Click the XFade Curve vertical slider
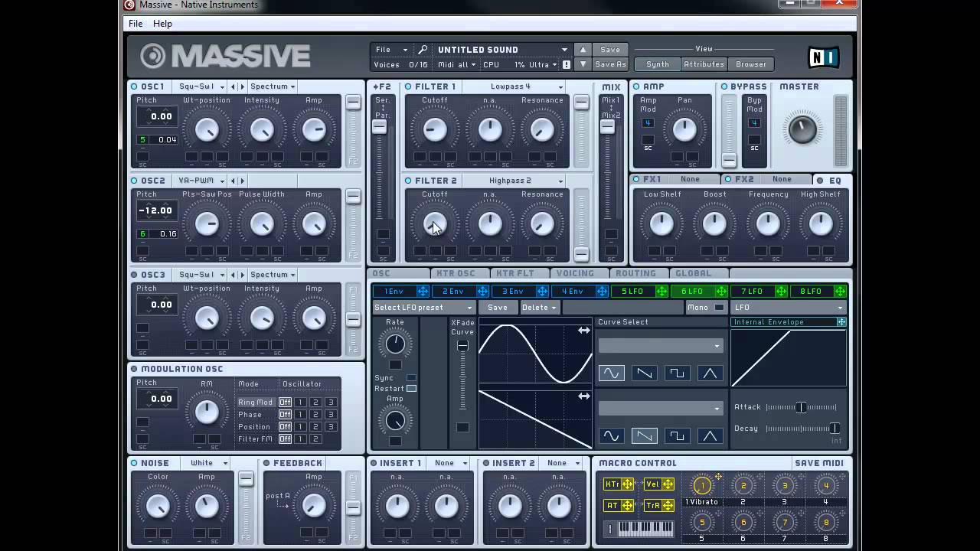This screenshot has width=980, height=551. [x=462, y=376]
